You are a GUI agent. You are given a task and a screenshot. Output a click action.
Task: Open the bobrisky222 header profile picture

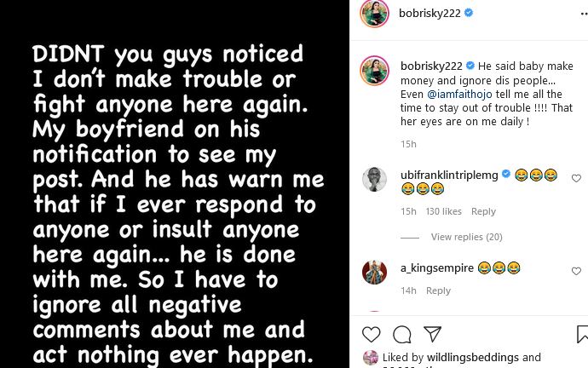[374, 14]
